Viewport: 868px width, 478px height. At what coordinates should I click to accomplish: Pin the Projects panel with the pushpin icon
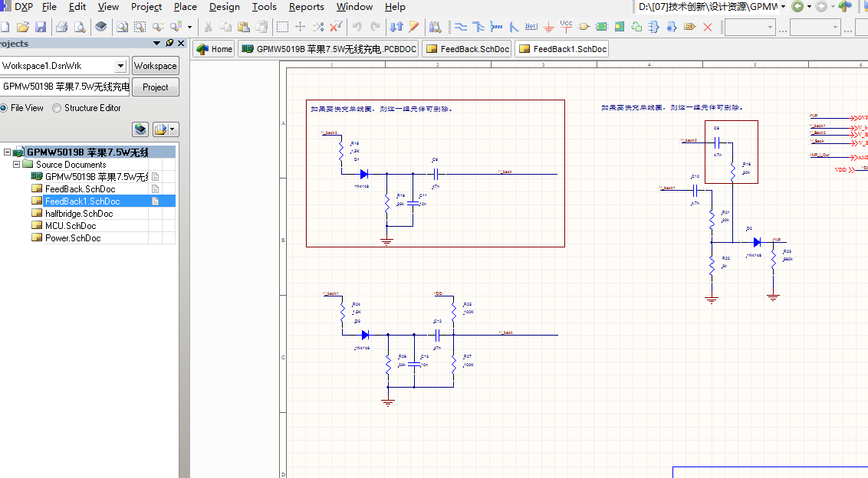pyautogui.click(x=169, y=43)
